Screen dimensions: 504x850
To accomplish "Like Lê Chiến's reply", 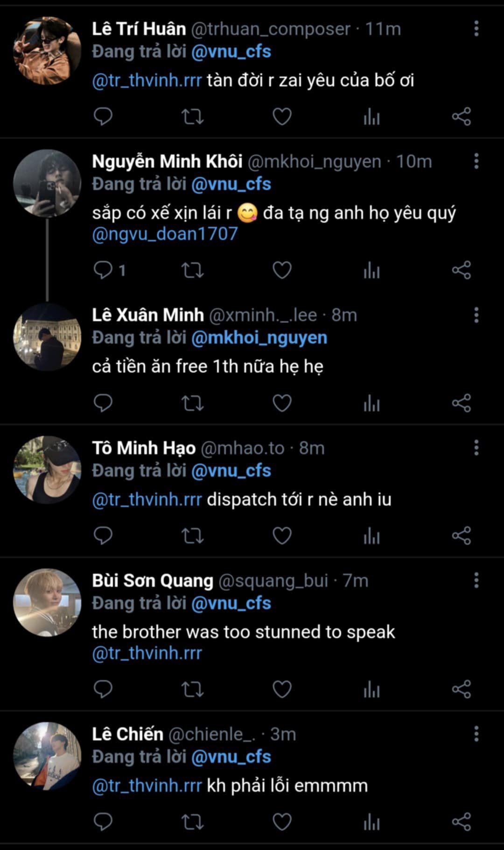I will [x=282, y=822].
